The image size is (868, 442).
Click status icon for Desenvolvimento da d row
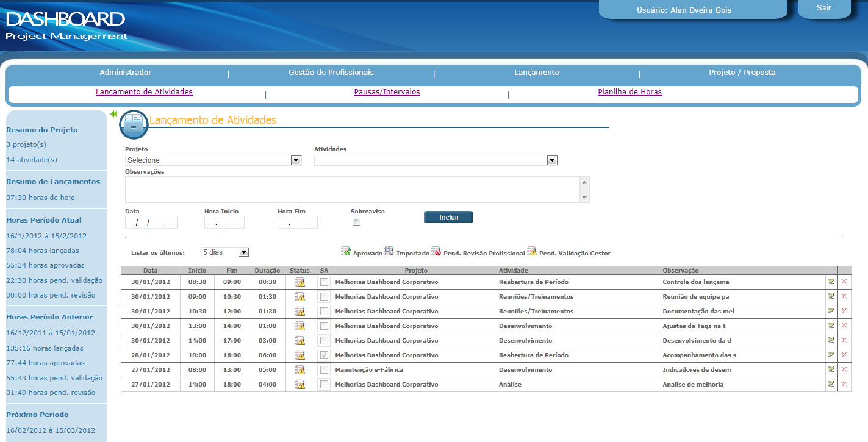(300, 340)
